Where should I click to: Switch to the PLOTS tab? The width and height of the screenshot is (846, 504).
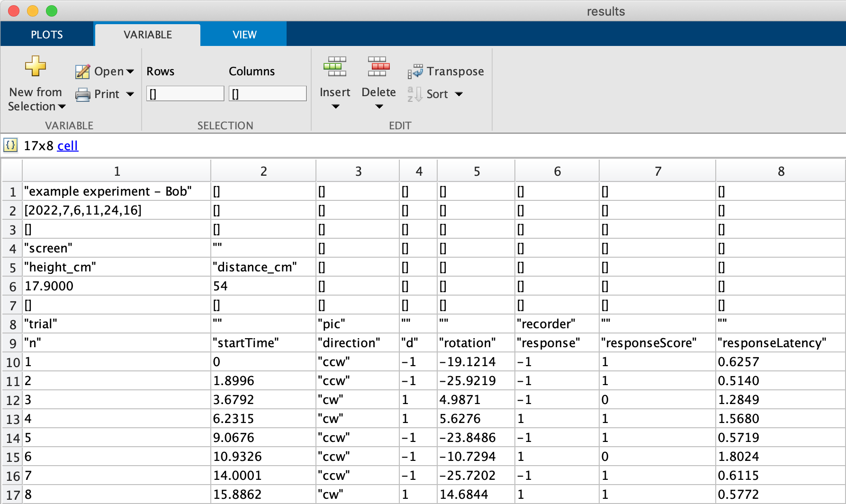pos(47,35)
